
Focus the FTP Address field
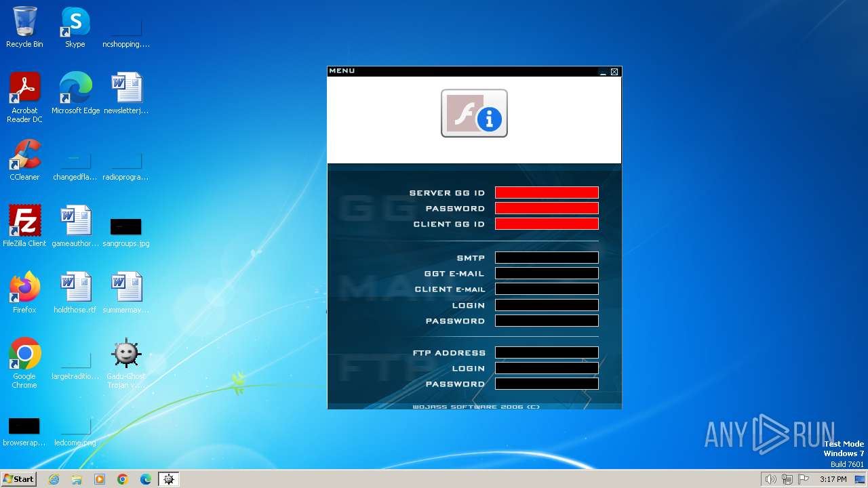(x=547, y=352)
